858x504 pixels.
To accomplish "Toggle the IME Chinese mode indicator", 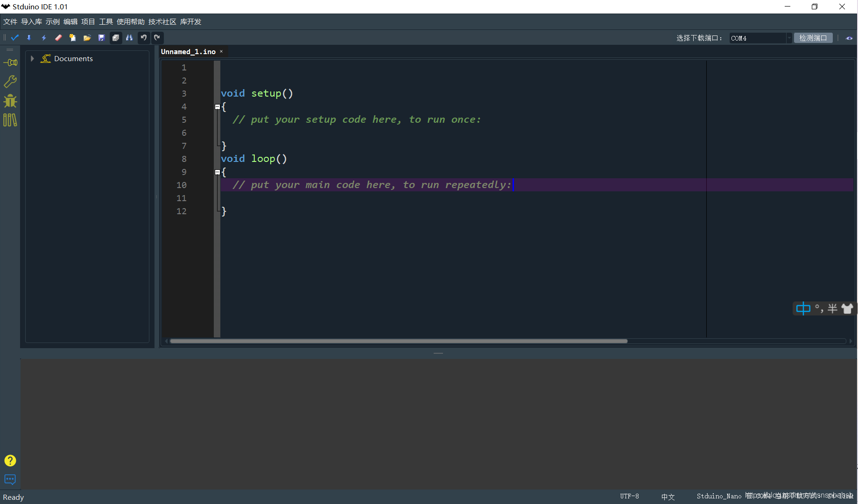I will pyautogui.click(x=803, y=308).
